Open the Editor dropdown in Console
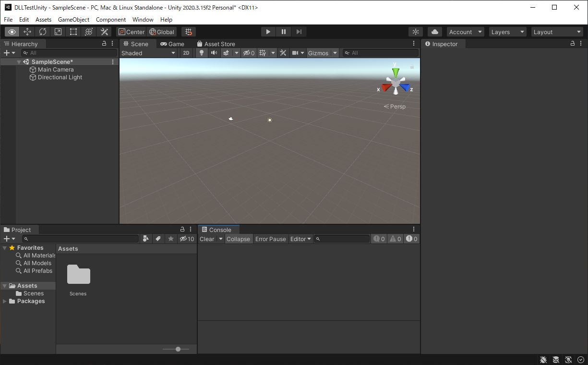The width and height of the screenshot is (588, 365). click(x=301, y=239)
